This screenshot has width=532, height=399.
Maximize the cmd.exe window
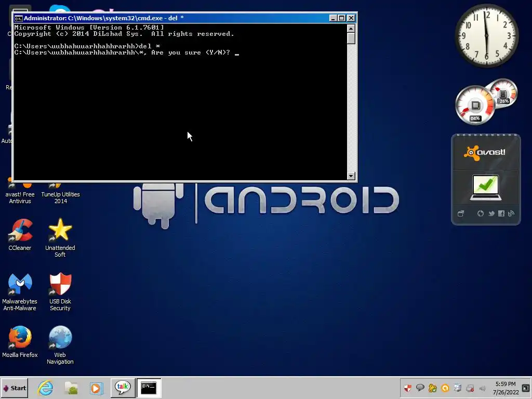click(342, 18)
